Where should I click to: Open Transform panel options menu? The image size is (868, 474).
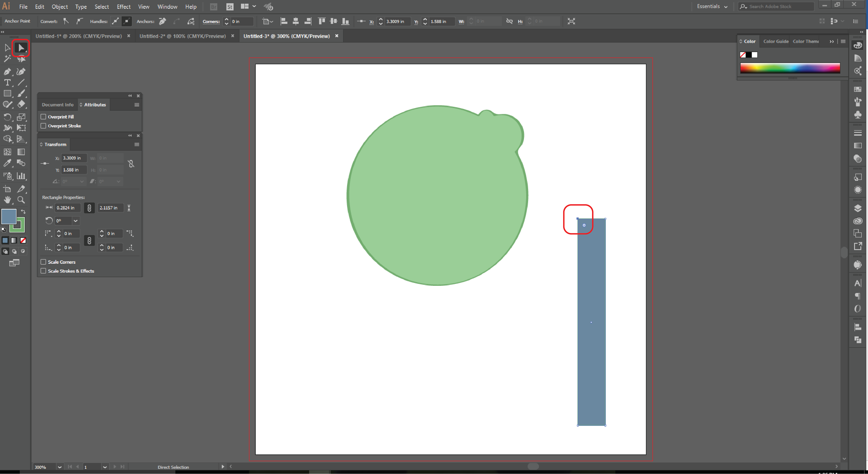point(137,145)
